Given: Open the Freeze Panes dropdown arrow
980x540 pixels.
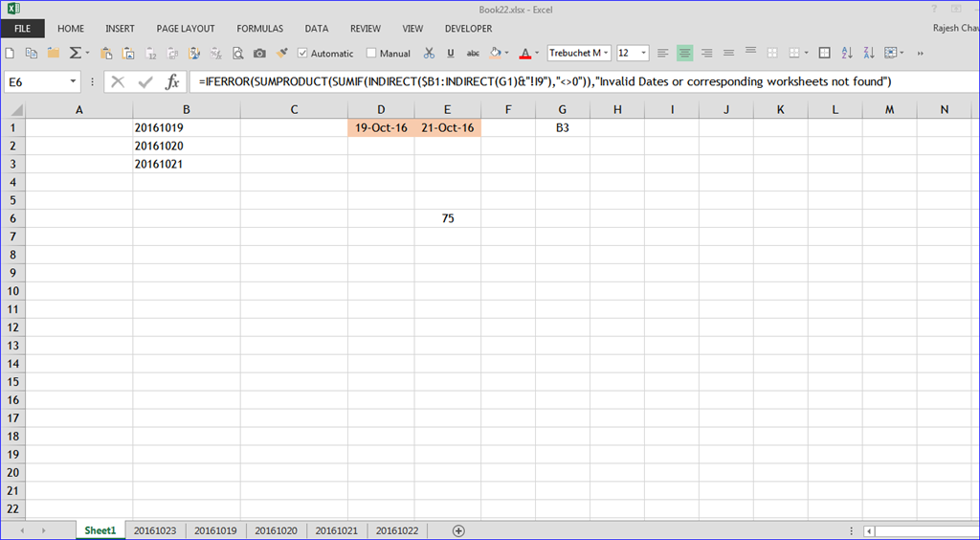Looking at the screenshot, I should pyautogui.click(x=902, y=53).
